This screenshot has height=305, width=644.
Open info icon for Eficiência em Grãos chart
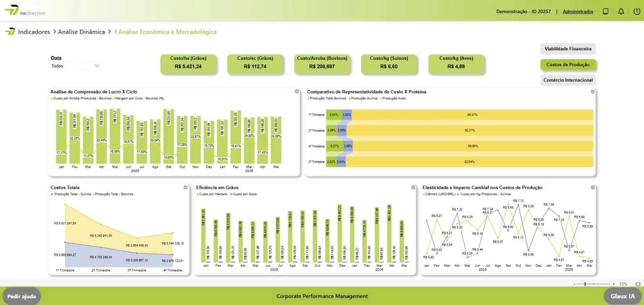[413, 187]
